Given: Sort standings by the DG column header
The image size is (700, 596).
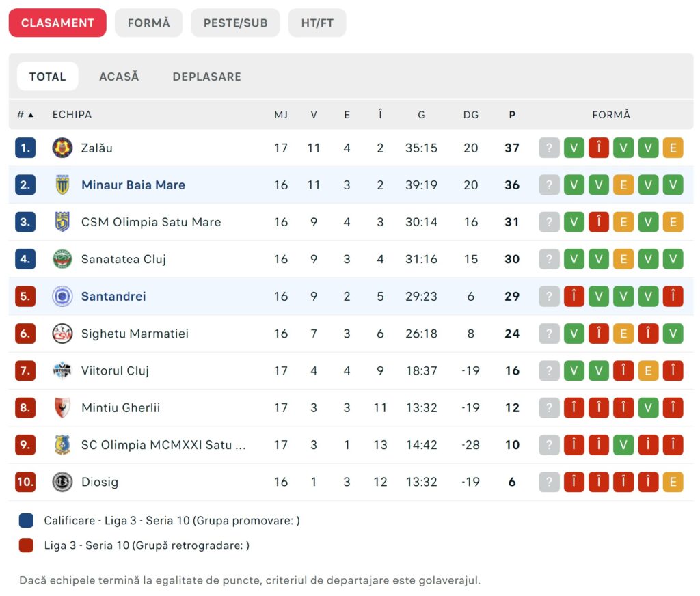Looking at the screenshot, I should click(471, 115).
